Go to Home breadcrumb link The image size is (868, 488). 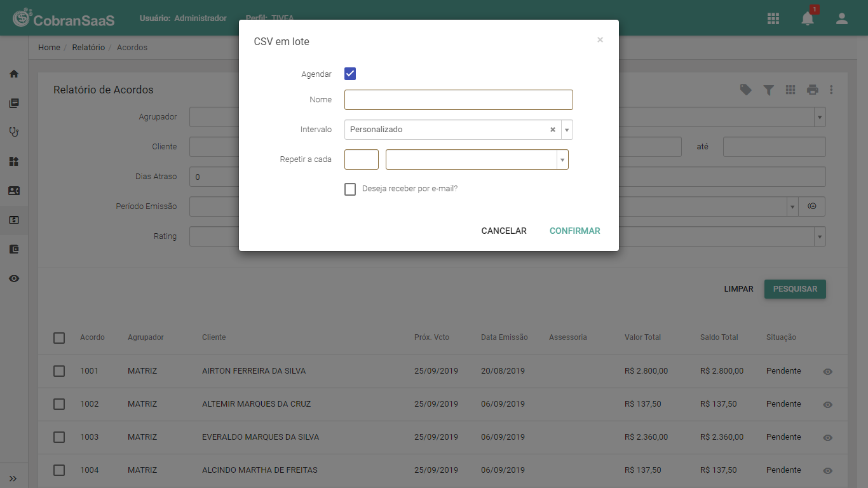[49, 48]
